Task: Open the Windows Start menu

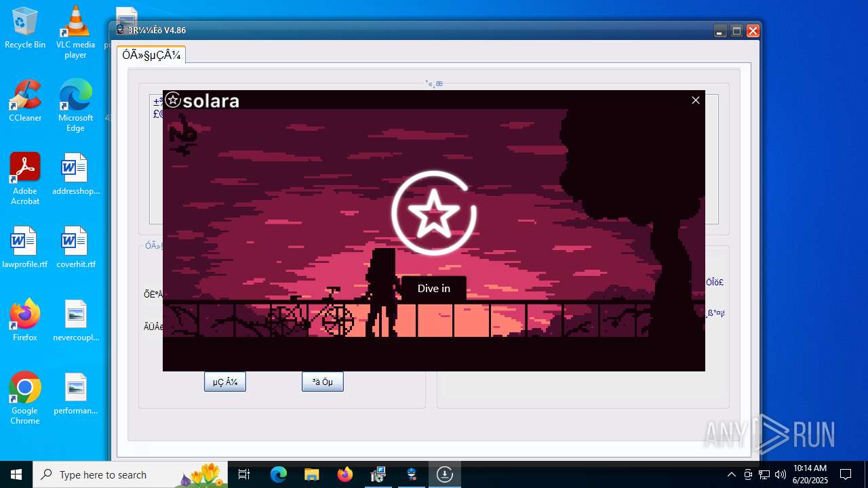Action: click(x=16, y=474)
